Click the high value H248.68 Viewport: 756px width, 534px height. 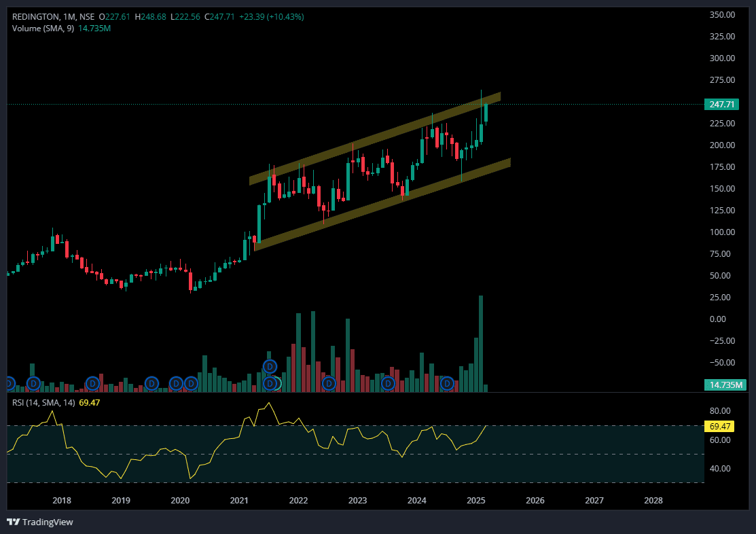click(x=150, y=17)
